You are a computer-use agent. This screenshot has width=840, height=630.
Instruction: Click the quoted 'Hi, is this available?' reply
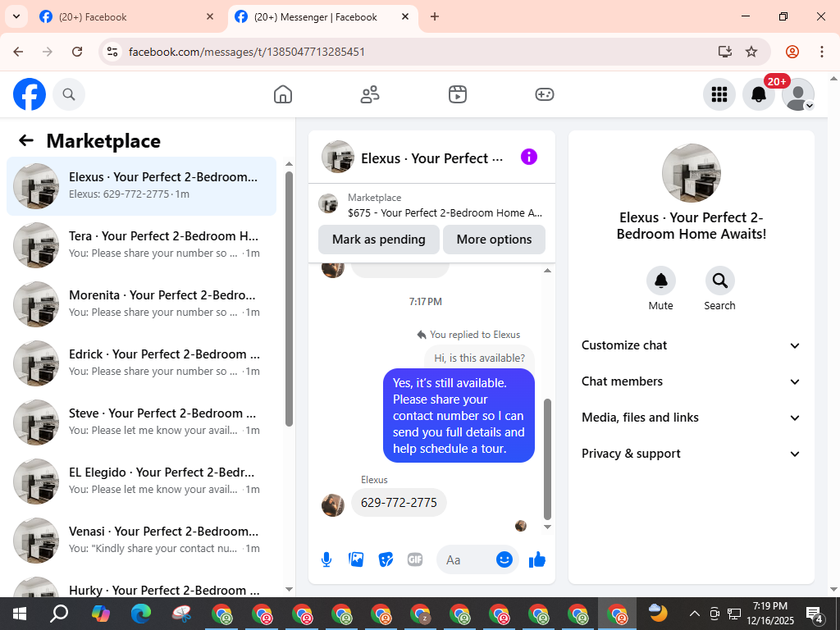(x=479, y=358)
